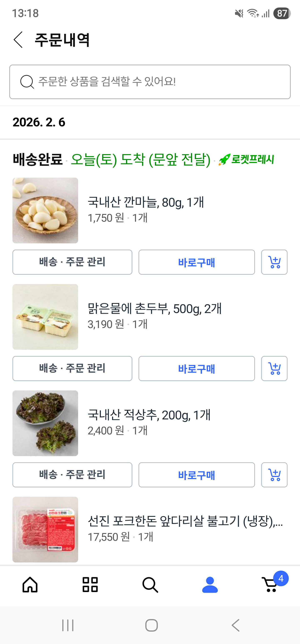Add 국내산 깐마늘 to cart via cart icon
The width and height of the screenshot is (300, 644).
point(274,262)
